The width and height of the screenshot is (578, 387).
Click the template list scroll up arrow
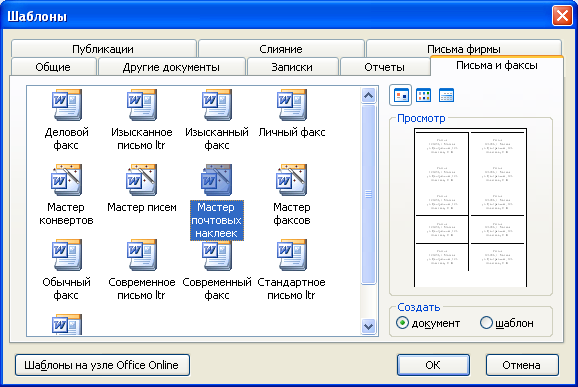(x=368, y=95)
